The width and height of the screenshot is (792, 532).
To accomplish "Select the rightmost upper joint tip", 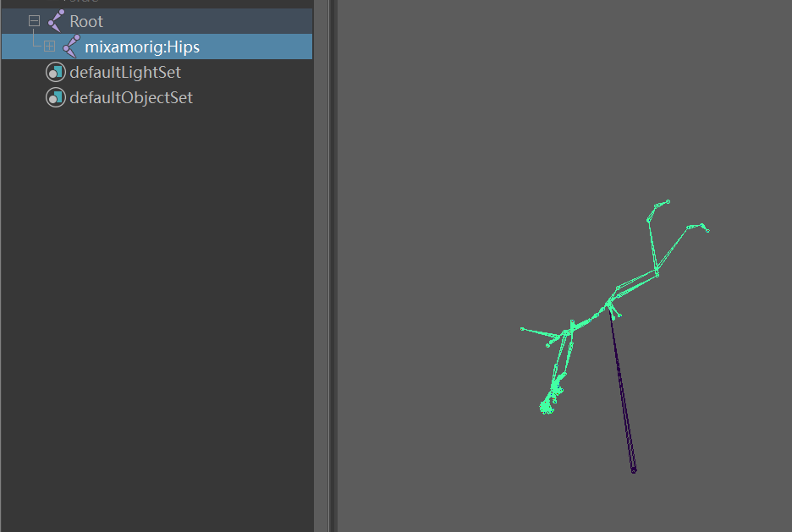I will coord(707,231).
